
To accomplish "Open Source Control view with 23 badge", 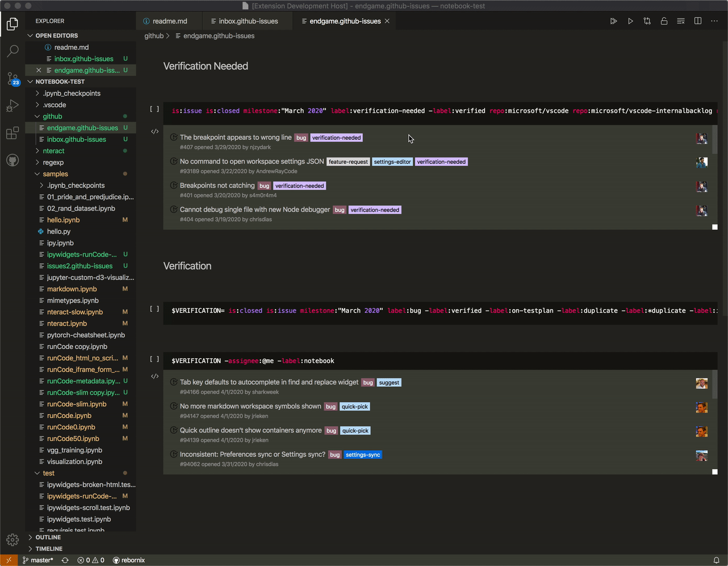I will [12, 79].
